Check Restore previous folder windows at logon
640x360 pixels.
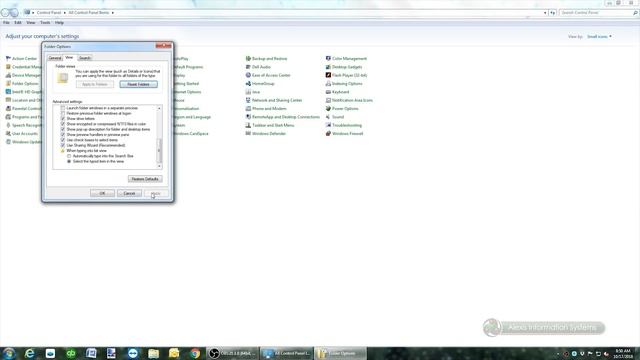[63, 113]
